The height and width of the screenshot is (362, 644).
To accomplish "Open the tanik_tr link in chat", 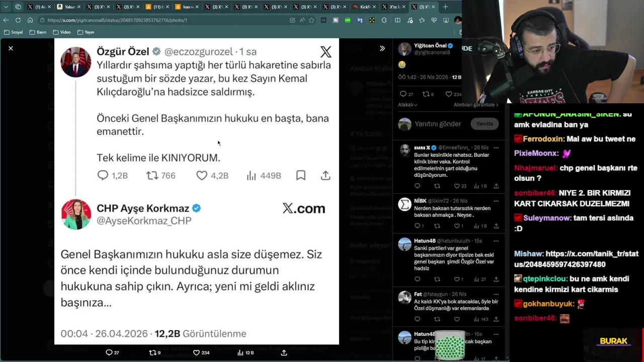I will (576, 259).
